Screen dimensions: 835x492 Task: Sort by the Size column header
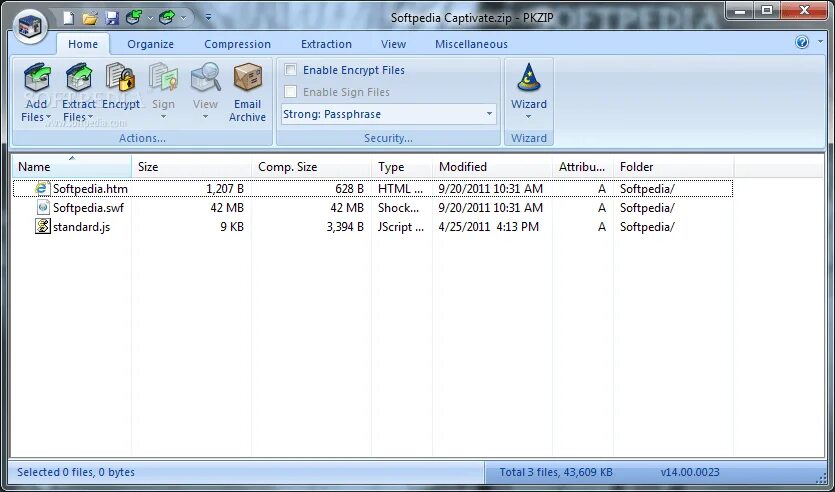192,167
